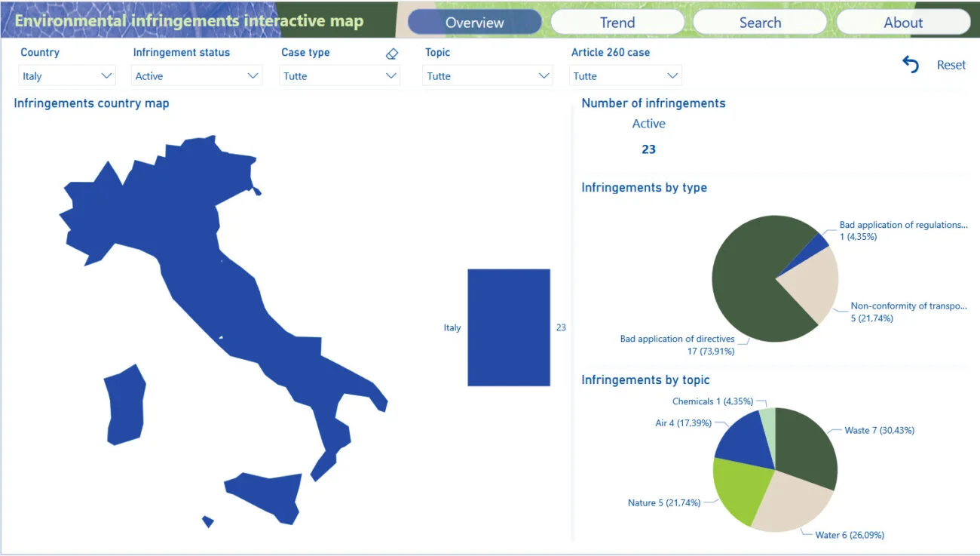Open the Article 260 case dropdown
This screenshot has width=980, height=556.
point(626,75)
